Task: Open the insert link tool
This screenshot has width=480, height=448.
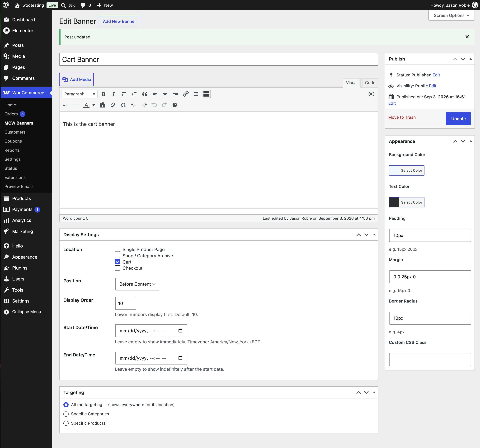Action: pos(186,94)
